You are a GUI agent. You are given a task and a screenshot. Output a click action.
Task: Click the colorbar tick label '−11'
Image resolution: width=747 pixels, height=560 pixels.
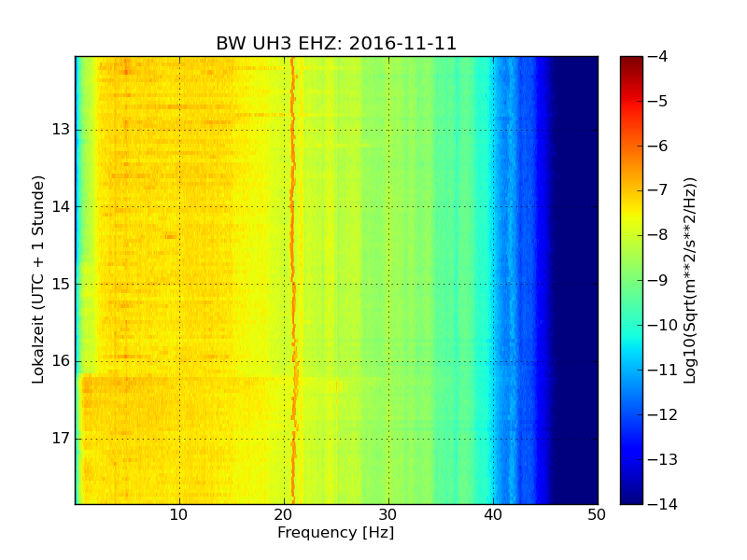coord(663,370)
